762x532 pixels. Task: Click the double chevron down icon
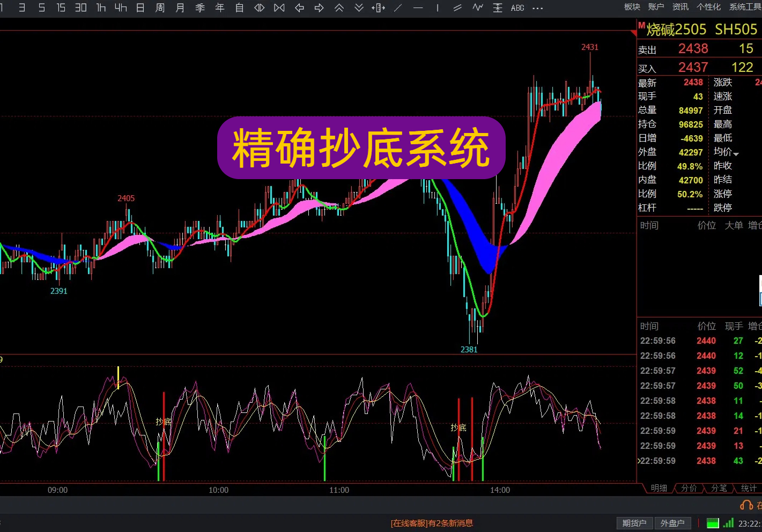359,8
